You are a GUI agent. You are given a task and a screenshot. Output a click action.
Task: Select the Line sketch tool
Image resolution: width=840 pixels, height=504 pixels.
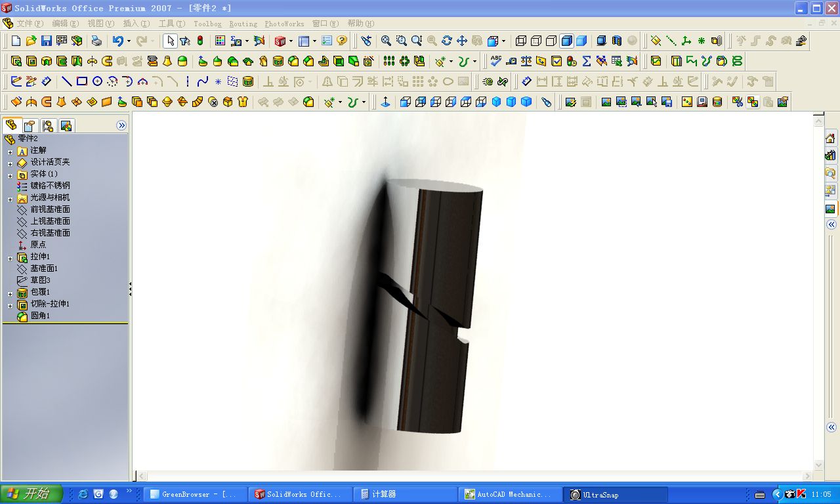click(x=66, y=81)
